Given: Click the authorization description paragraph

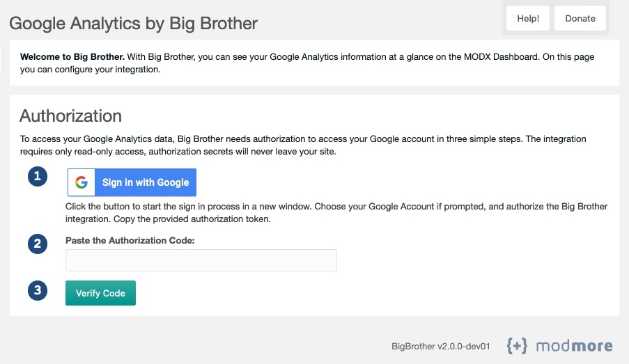Looking at the screenshot, I should (303, 145).
